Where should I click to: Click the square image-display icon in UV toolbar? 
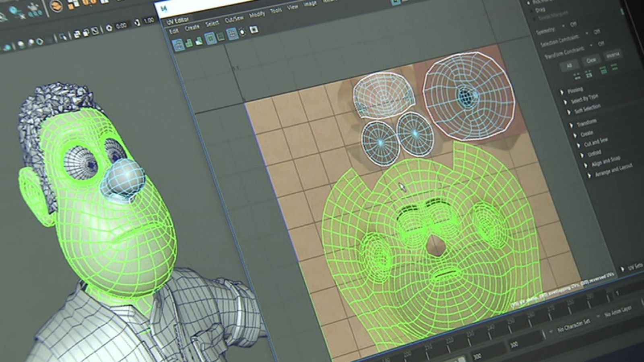tap(254, 30)
